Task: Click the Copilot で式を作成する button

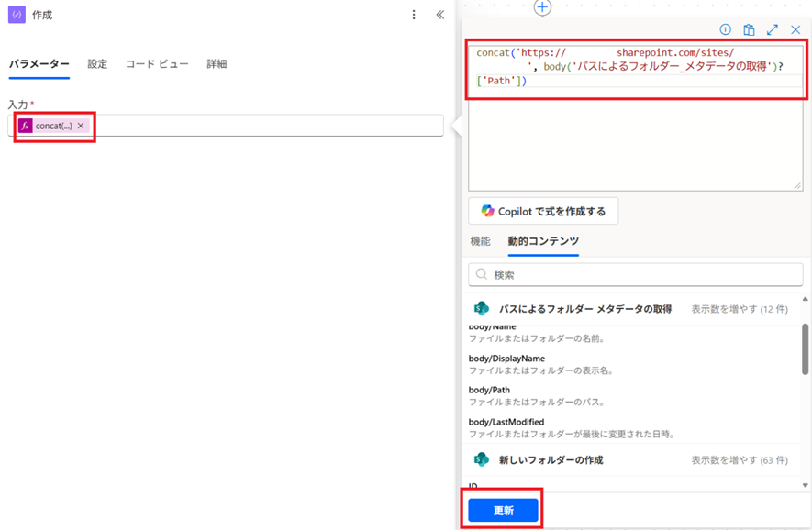Action: pos(543,211)
